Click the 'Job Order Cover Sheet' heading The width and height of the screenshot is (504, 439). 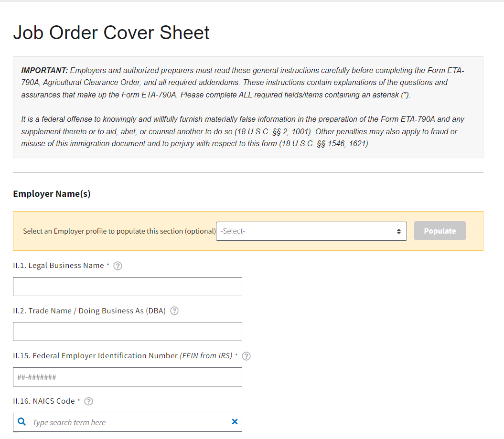(x=111, y=33)
